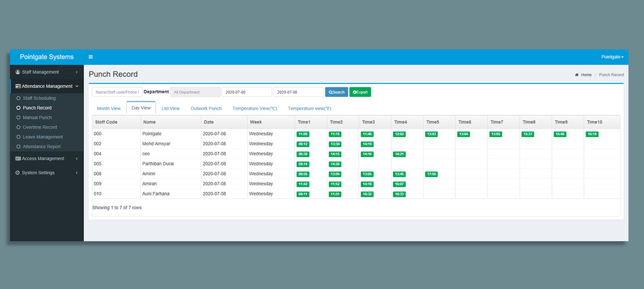Image resolution: width=644 pixels, height=289 pixels.
Task: Click the Amirah name cell
Action: (x=171, y=184)
